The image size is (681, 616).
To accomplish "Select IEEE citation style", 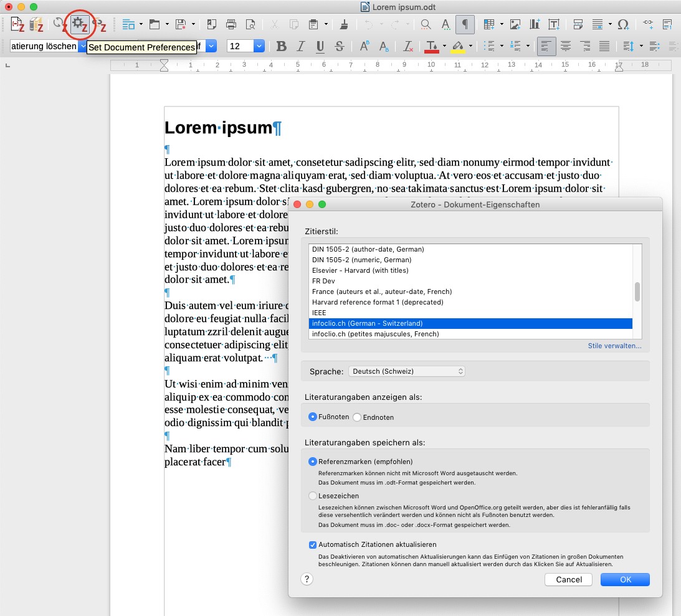I will [x=319, y=313].
